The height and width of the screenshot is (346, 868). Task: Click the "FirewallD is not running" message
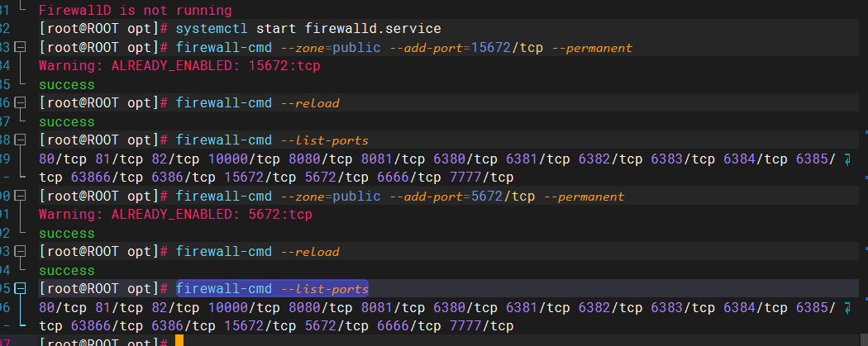pyautogui.click(x=135, y=10)
